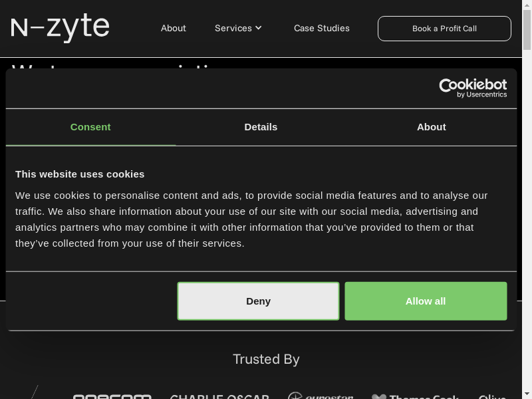Go to About page in navigation bar
The height and width of the screenshot is (399, 532).
point(174,28)
